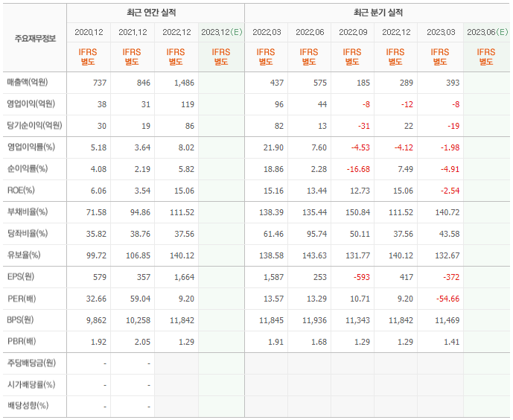Select the ROE value 12.73
This screenshot has height=420, width=513.
(x=360, y=191)
